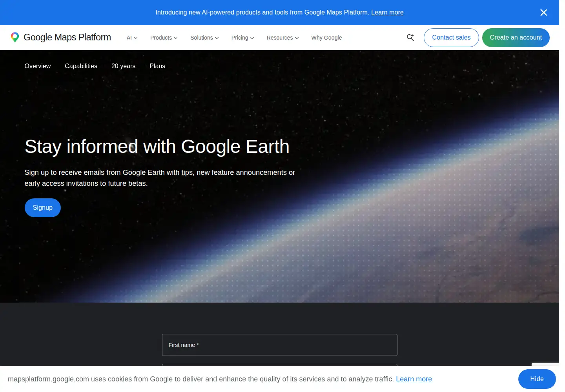Click the blue Signup button
This screenshot has width=565, height=392.
[43, 208]
